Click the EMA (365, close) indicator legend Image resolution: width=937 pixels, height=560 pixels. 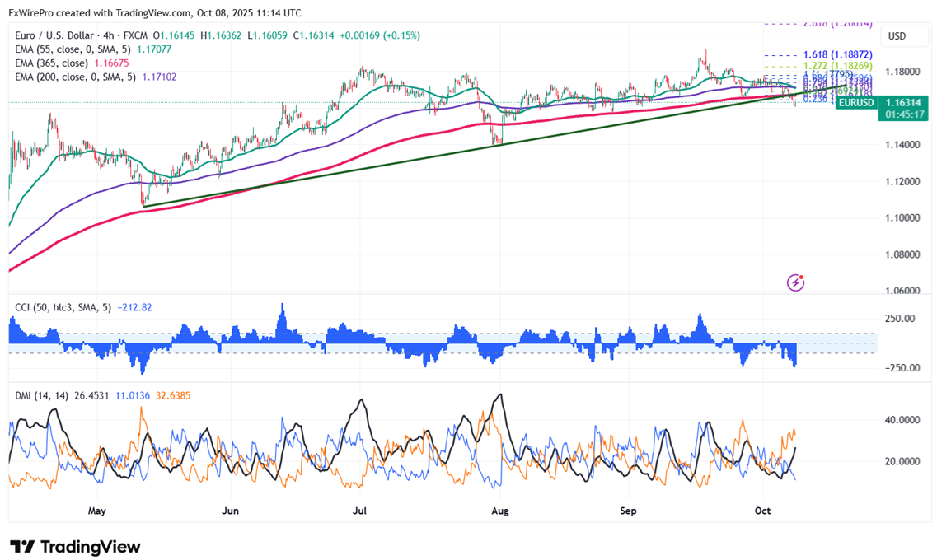tap(51, 63)
